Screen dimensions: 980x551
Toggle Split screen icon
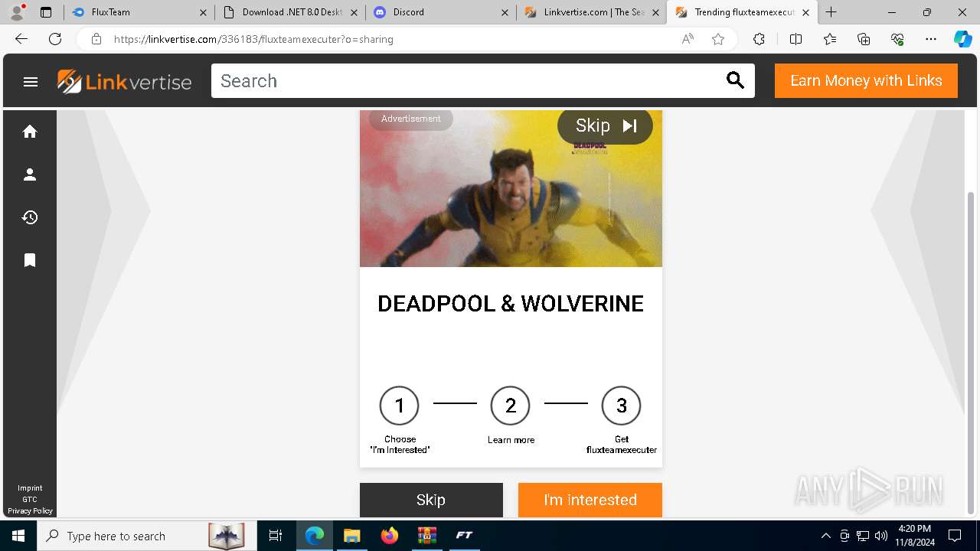click(795, 39)
